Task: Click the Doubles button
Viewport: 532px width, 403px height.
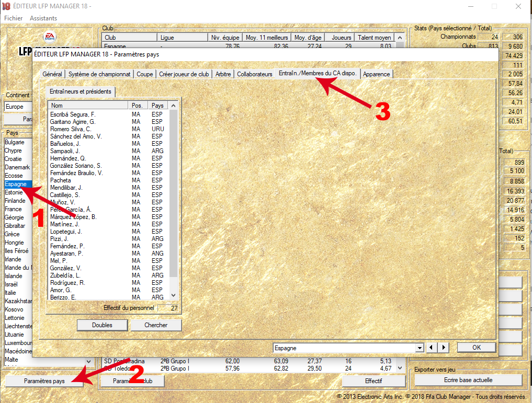Action: tap(102, 325)
